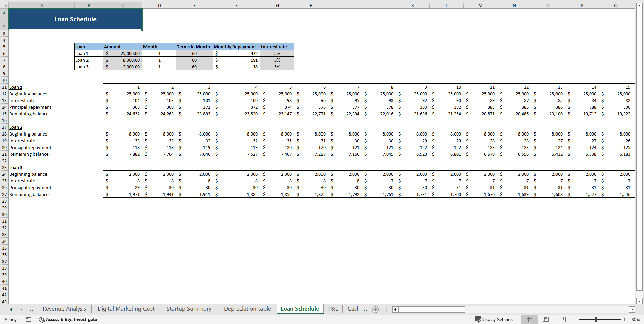Switch to Normal view in status bar

click(x=529, y=319)
